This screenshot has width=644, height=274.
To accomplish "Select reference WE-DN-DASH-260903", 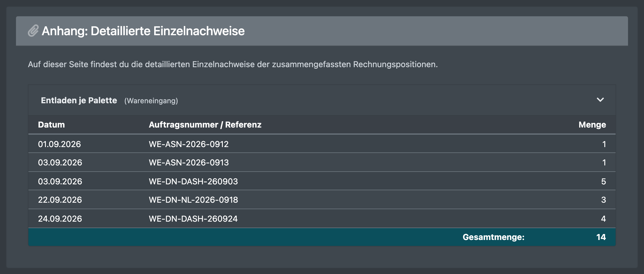I will click(193, 181).
